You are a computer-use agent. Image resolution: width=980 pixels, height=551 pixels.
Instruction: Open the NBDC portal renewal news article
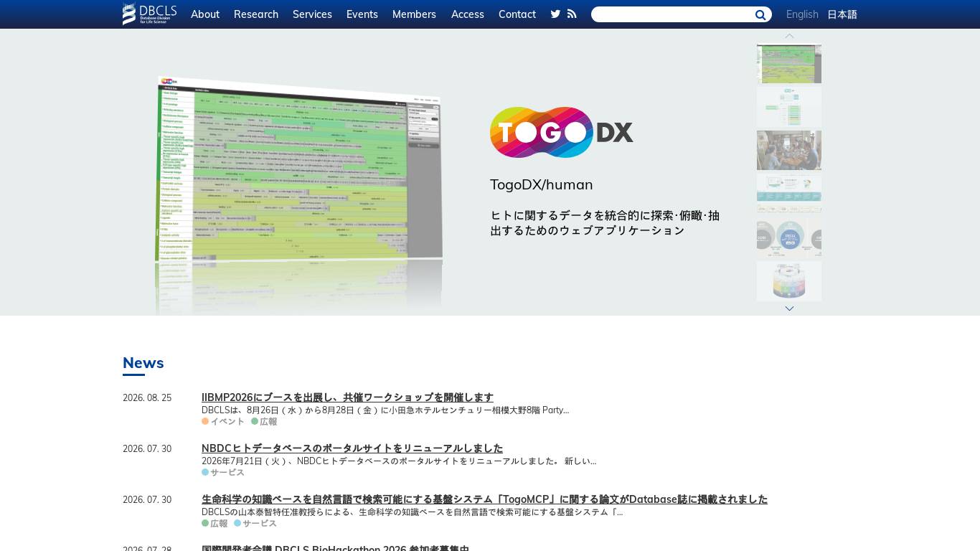[352, 448]
